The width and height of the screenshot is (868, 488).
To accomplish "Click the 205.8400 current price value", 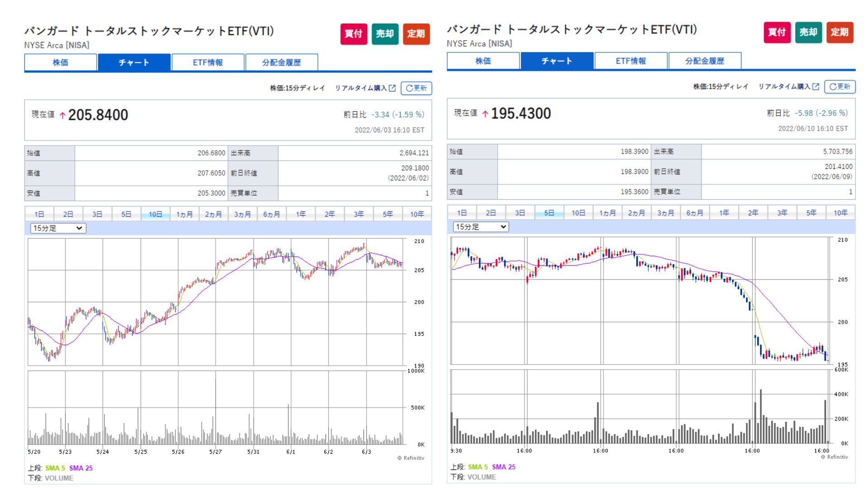I will point(98,115).
